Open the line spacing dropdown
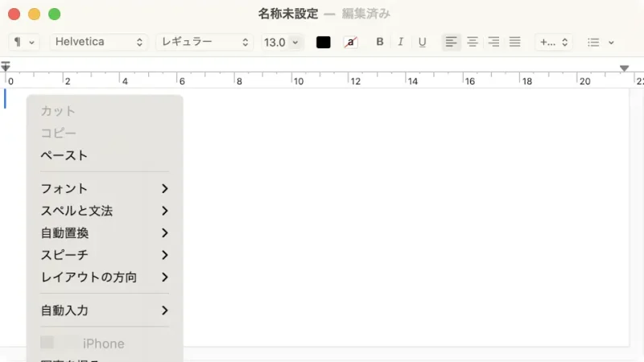The height and width of the screenshot is (362, 644). click(555, 42)
